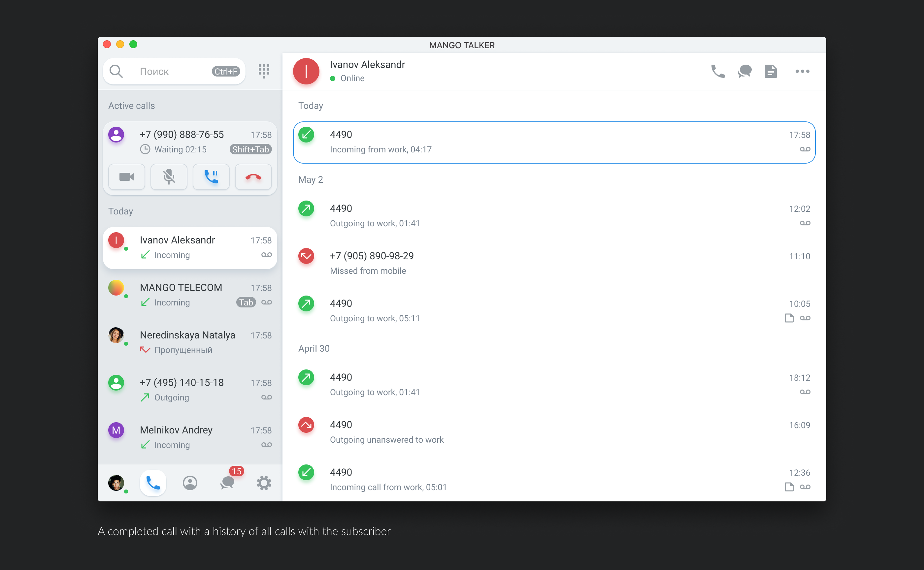Open the Chats tab with 15 unread

(227, 483)
